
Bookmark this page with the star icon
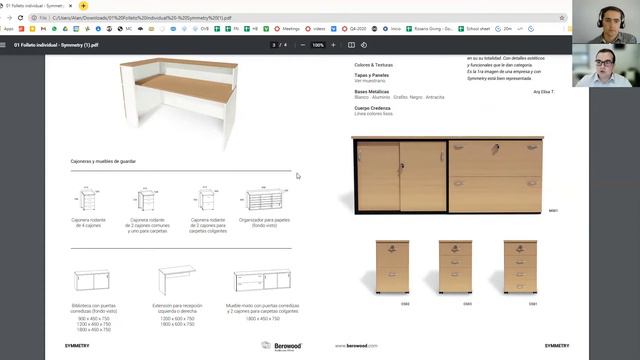coord(562,18)
